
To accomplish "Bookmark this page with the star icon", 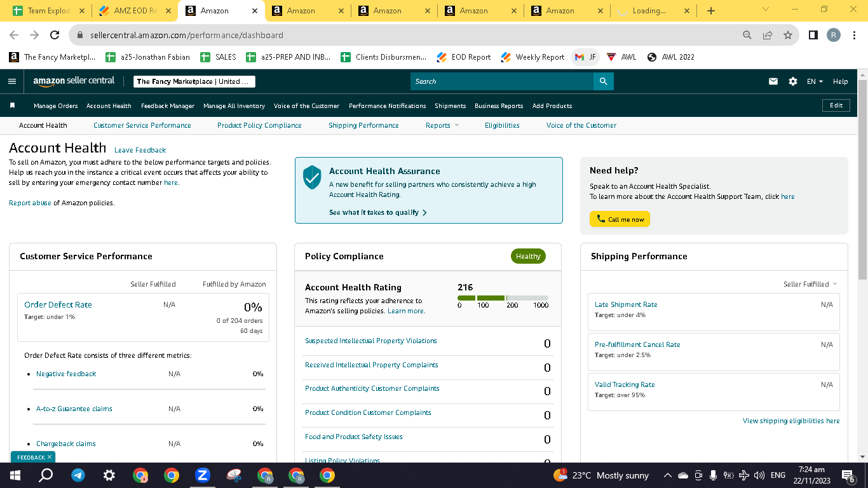I will (788, 35).
